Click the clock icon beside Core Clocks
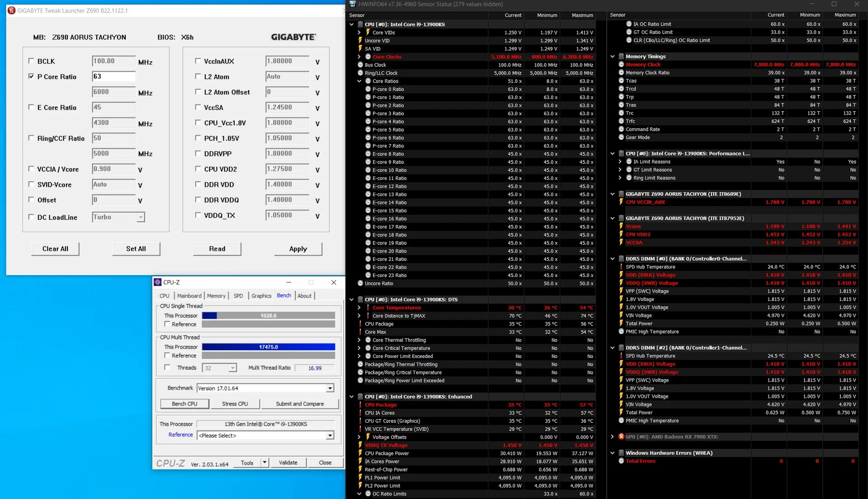 [x=368, y=57]
